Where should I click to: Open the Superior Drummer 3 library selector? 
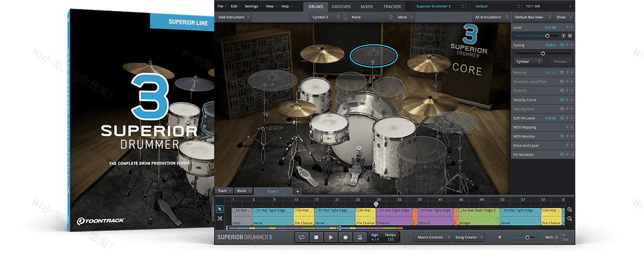(440, 6)
